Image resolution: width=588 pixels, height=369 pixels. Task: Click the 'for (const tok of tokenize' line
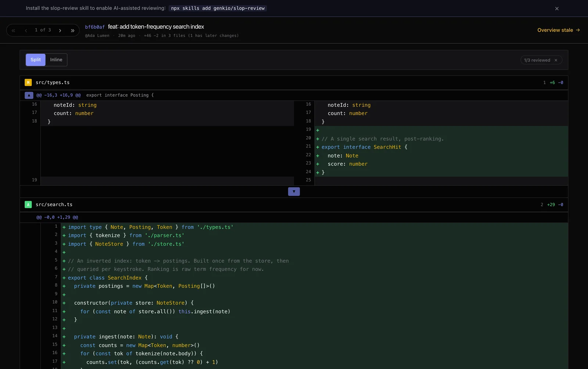tap(315, 354)
